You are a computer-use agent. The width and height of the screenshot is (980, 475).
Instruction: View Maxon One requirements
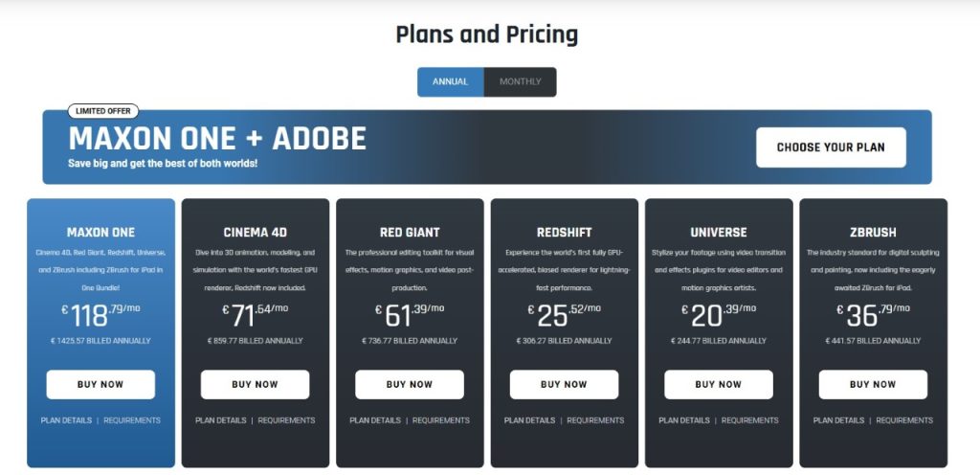pyautogui.click(x=132, y=420)
